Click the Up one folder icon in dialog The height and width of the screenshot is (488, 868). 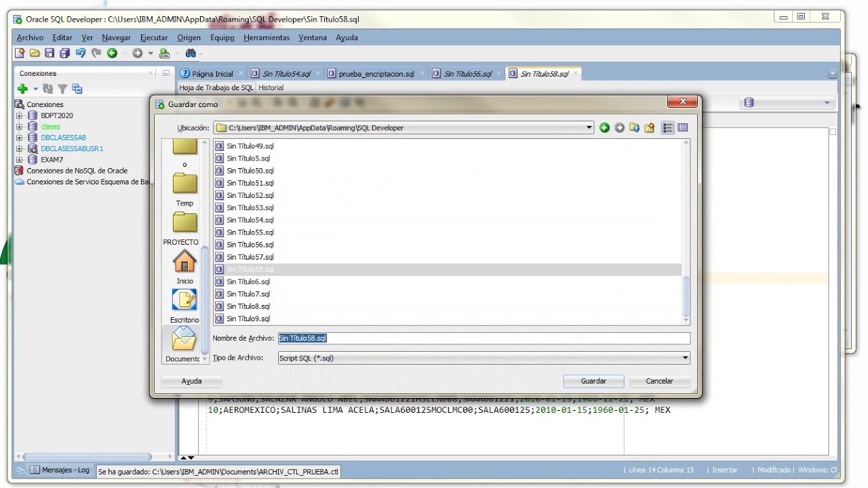[635, 127]
